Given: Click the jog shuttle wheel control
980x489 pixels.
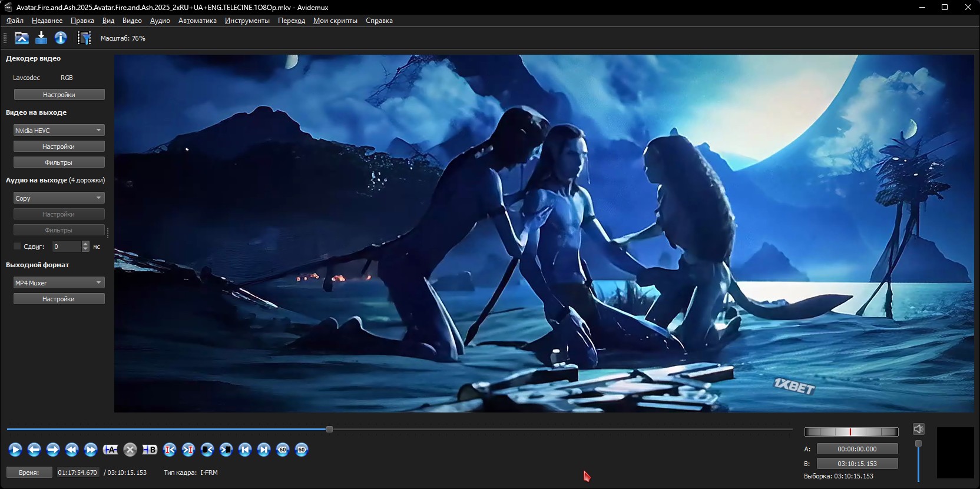Looking at the screenshot, I should [x=851, y=432].
